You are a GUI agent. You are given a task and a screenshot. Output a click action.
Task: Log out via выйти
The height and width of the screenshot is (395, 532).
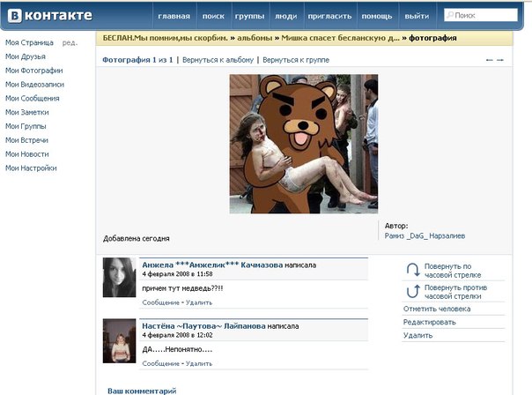(417, 16)
